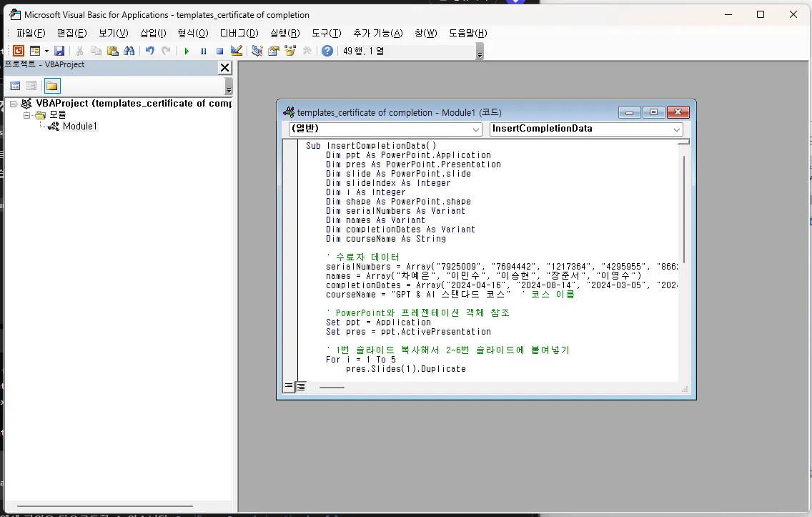Open the 디버그(D) menu
This screenshot has height=517, width=812.
[x=239, y=33]
